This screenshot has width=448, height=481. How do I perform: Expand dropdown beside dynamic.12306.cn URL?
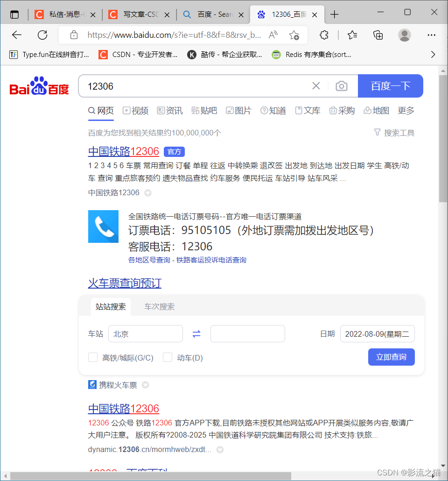pos(220,450)
